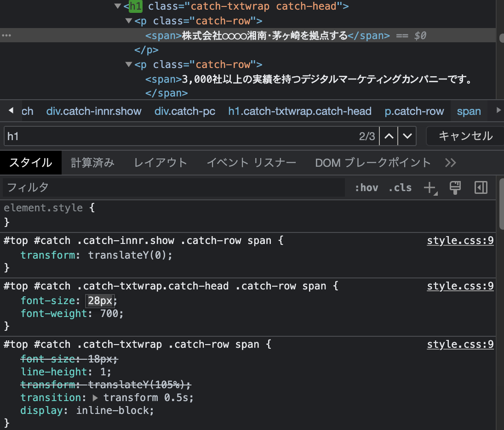Switch to the 計算済み tab
Screen dimensions: 504x430
click(x=92, y=162)
